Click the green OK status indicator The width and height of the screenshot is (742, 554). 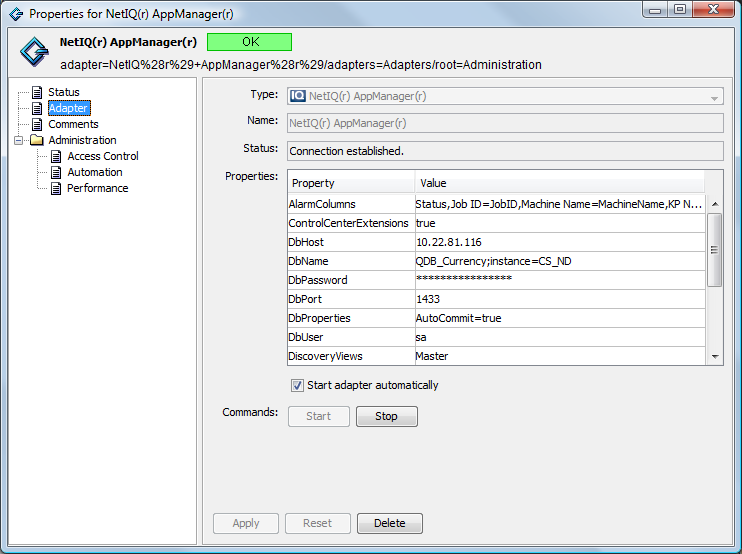249,42
